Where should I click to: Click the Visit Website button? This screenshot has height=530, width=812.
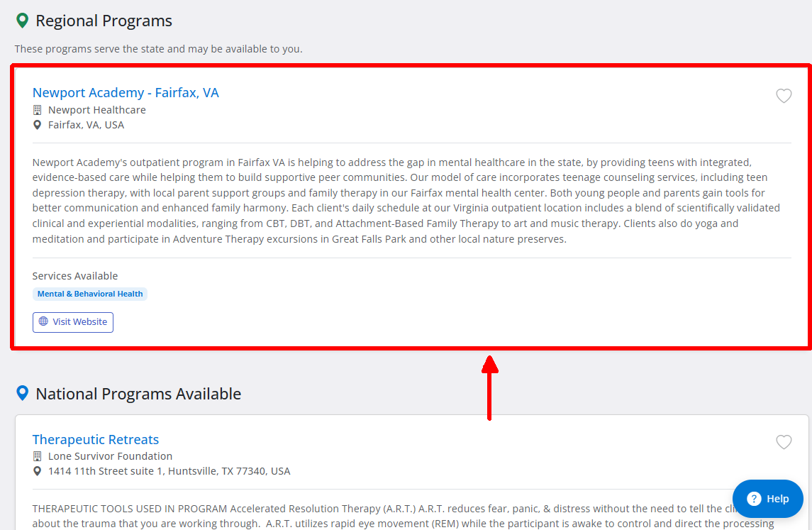[x=73, y=322]
